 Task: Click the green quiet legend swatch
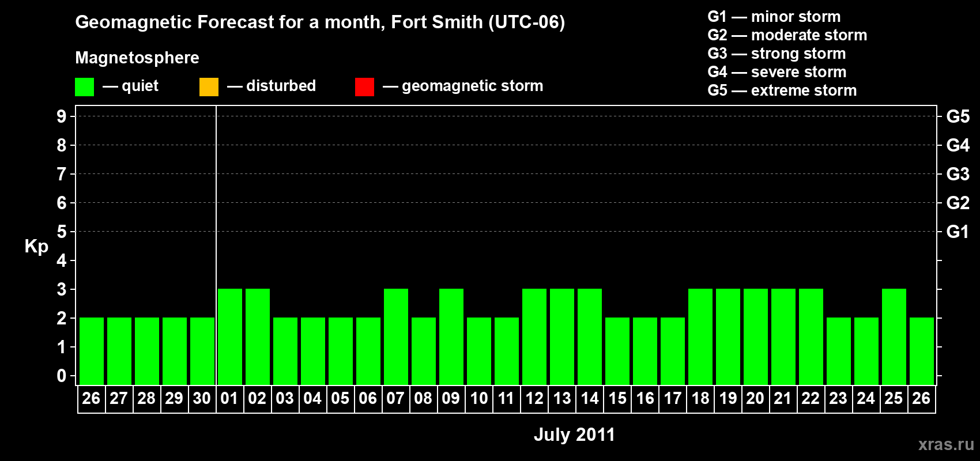(x=84, y=87)
